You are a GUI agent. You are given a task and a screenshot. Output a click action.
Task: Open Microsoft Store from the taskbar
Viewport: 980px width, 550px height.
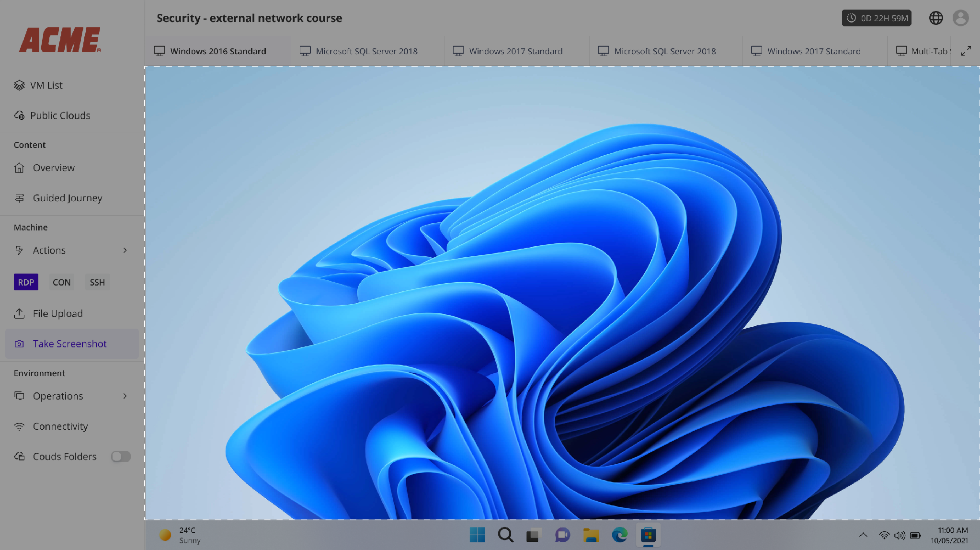click(x=648, y=535)
